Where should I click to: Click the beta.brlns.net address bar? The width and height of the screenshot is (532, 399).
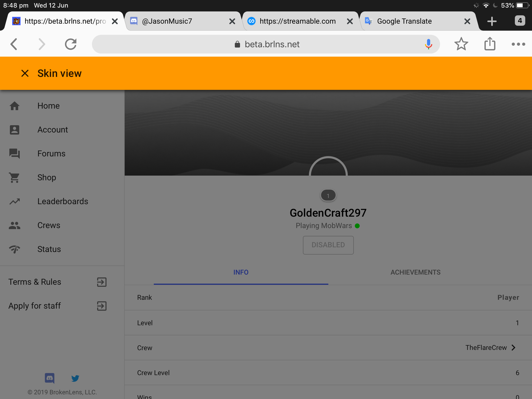[x=266, y=44]
